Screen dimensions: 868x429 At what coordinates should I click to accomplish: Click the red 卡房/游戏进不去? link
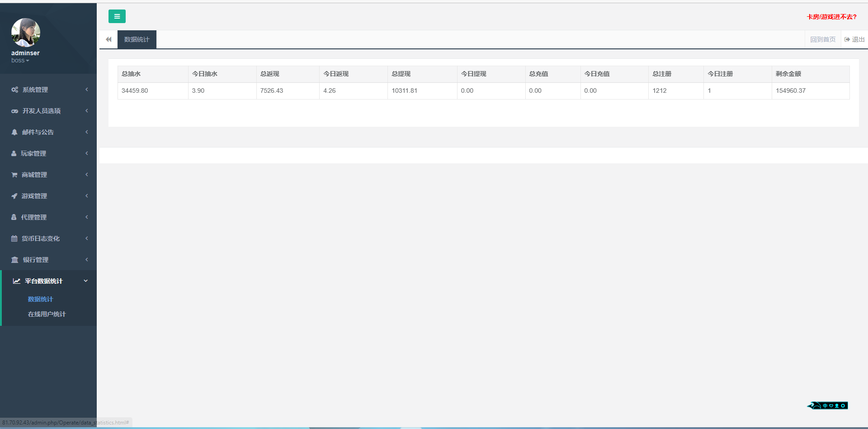click(831, 17)
